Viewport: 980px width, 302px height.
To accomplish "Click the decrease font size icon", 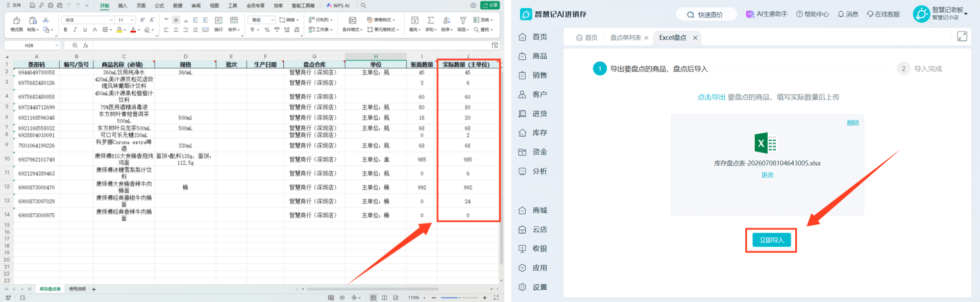I will 152,20.
